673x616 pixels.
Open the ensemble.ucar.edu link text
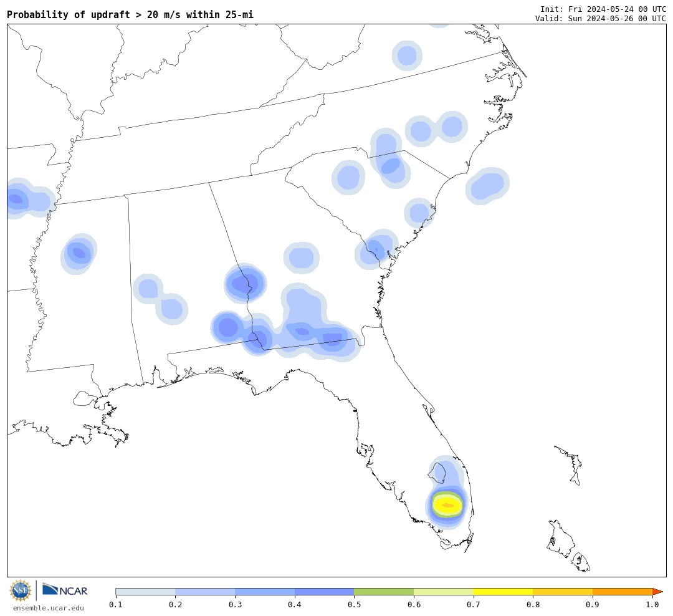49,608
